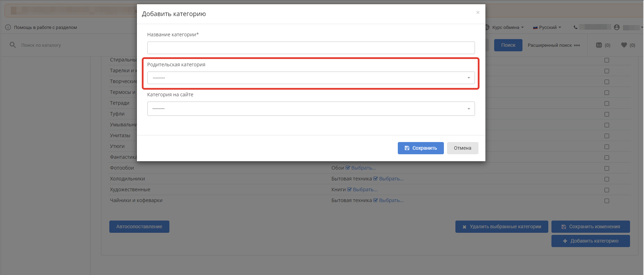Open the Курс обмена menu

click(507, 27)
